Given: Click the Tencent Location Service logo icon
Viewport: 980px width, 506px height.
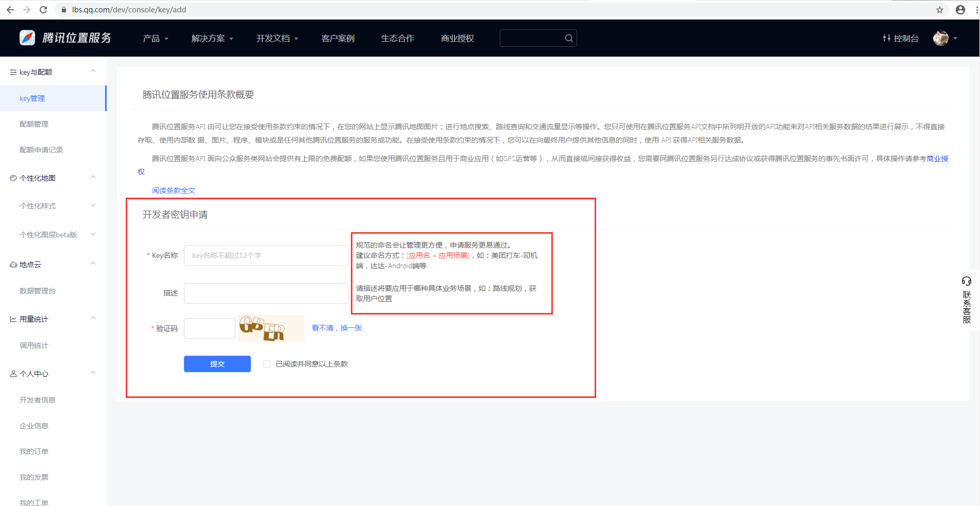Looking at the screenshot, I should [x=27, y=38].
